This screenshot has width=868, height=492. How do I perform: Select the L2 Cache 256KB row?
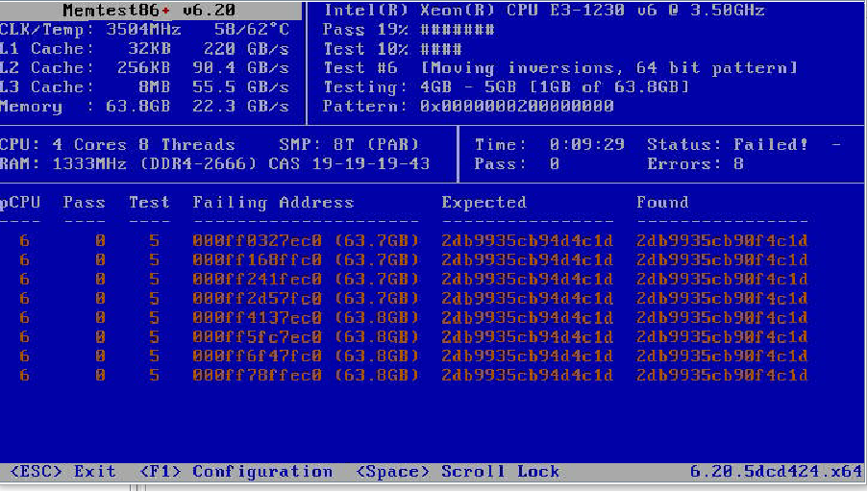coord(144,68)
